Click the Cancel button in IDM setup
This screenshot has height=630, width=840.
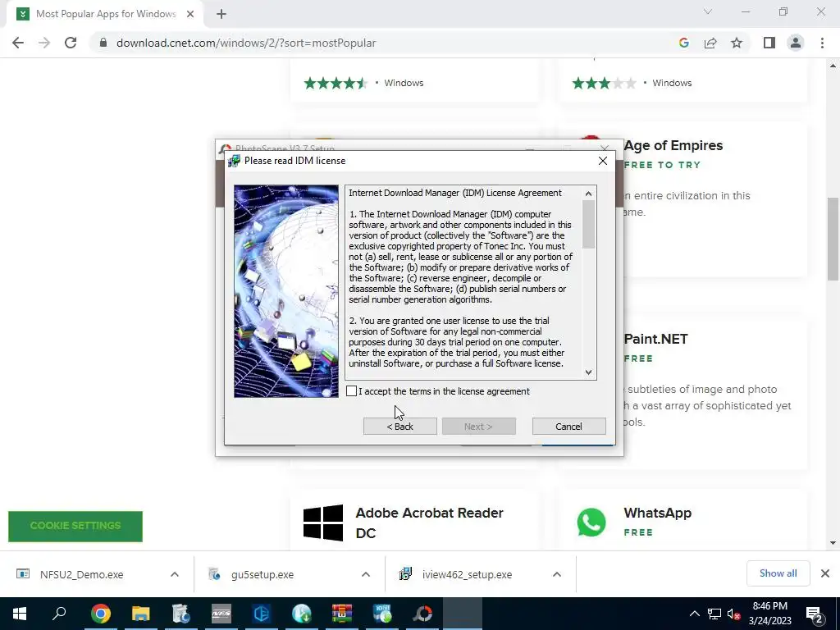tap(569, 427)
